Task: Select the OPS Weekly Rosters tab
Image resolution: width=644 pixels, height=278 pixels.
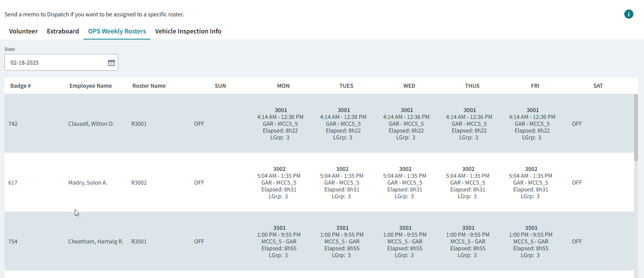Action: click(x=117, y=31)
